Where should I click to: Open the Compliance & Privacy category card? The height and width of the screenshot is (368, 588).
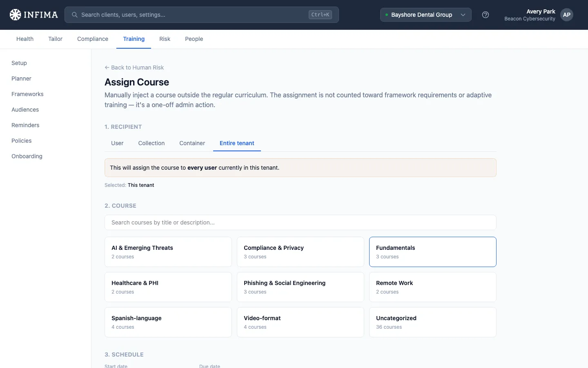301,252
